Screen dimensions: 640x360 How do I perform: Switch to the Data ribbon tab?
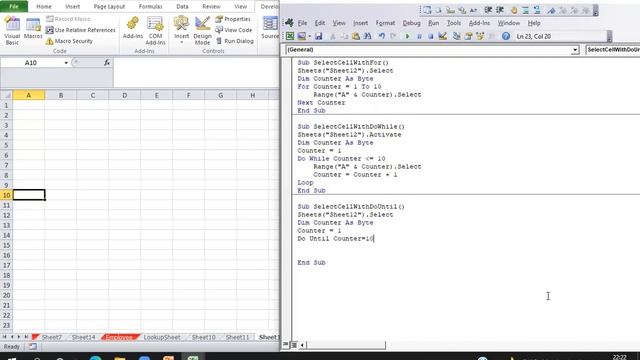tap(182, 6)
